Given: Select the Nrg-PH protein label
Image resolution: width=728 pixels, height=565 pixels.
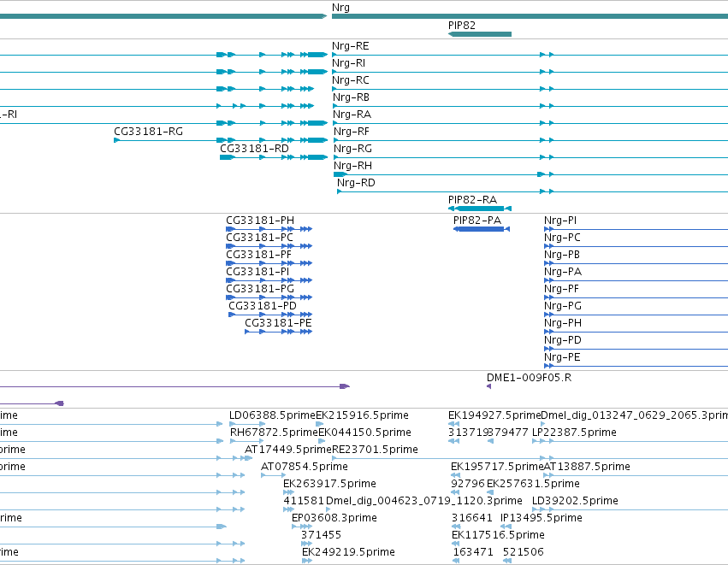Looking at the screenshot, I should point(563,323).
